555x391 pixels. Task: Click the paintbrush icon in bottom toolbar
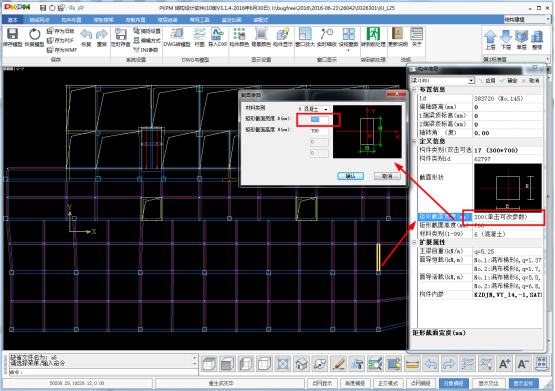338,363
